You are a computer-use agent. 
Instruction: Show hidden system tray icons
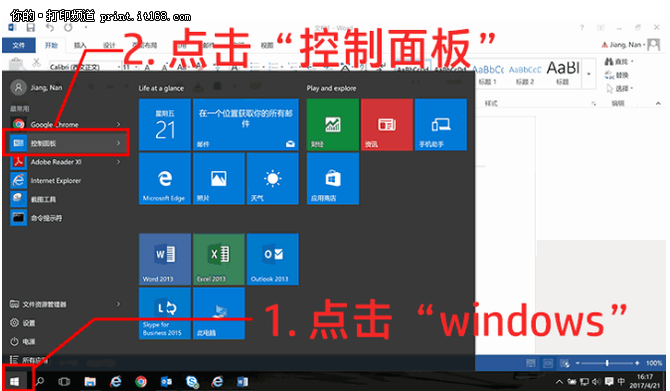[x=559, y=382]
